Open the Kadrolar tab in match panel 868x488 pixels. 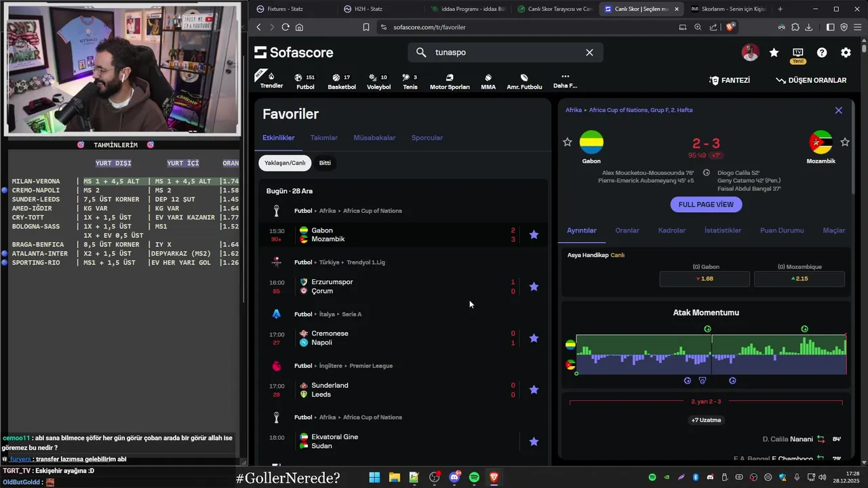tap(672, 230)
